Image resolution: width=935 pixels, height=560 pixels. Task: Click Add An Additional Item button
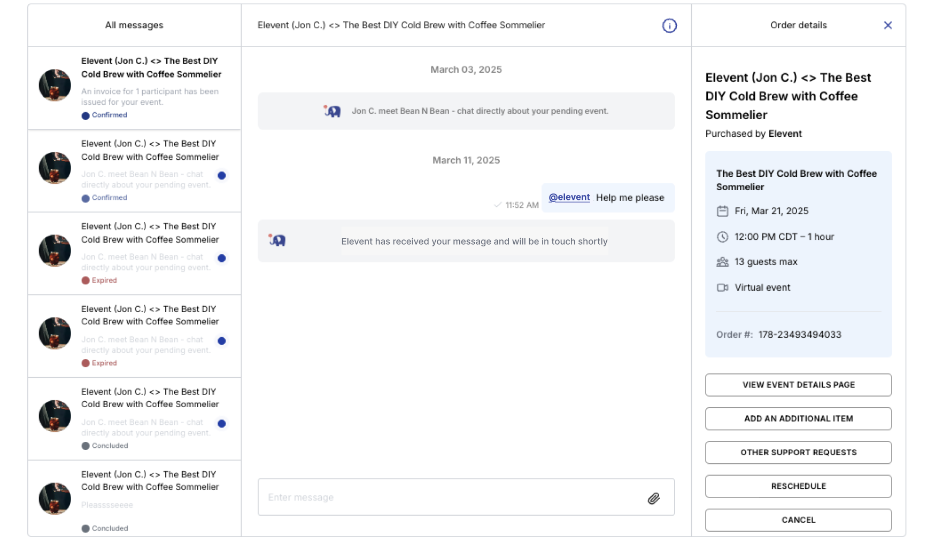coord(798,418)
